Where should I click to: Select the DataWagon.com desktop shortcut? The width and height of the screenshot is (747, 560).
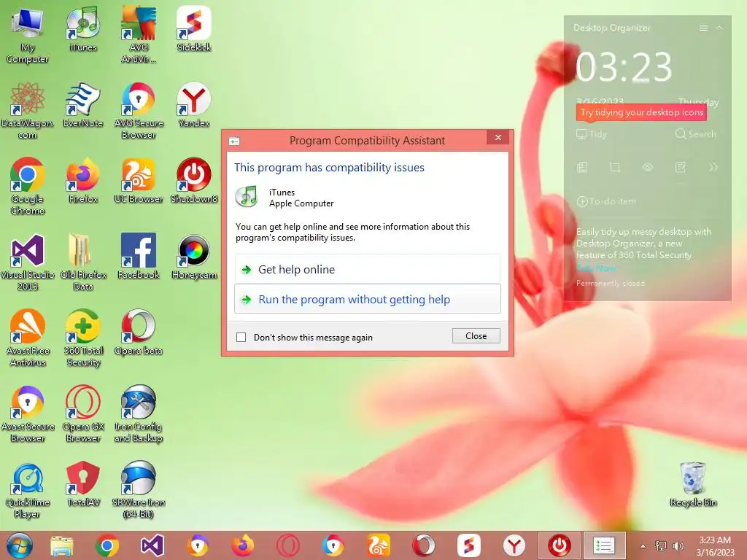pos(27,111)
